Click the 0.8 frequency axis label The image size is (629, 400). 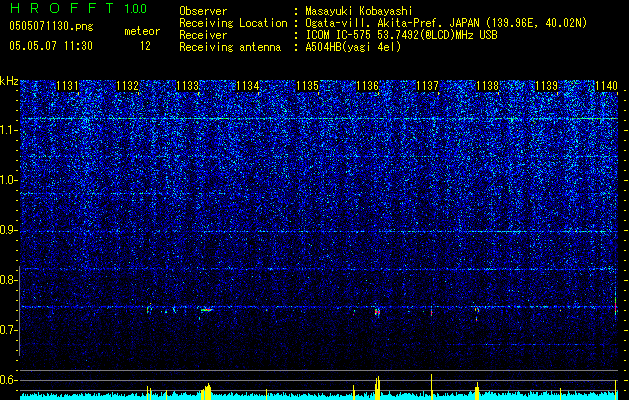(x=8, y=280)
